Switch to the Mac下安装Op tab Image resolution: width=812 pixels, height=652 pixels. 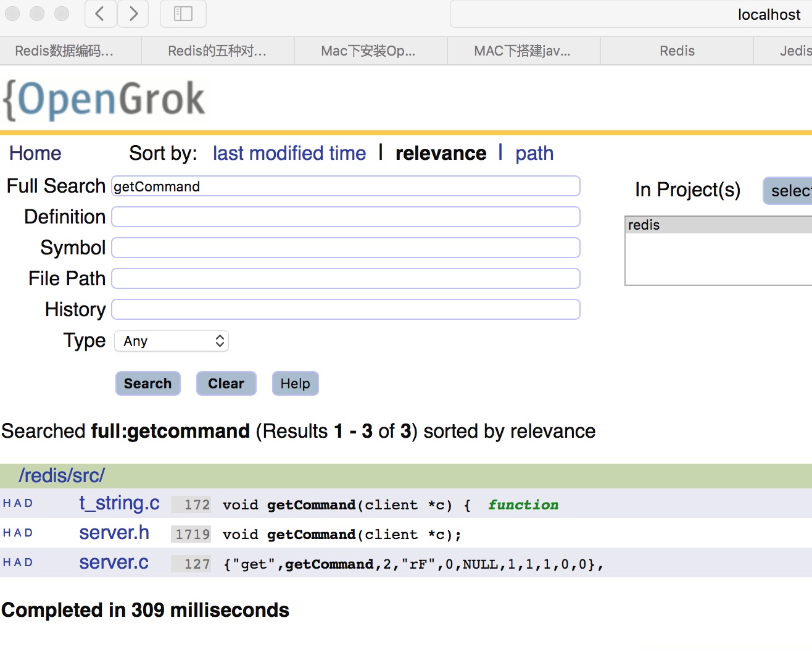point(371,51)
